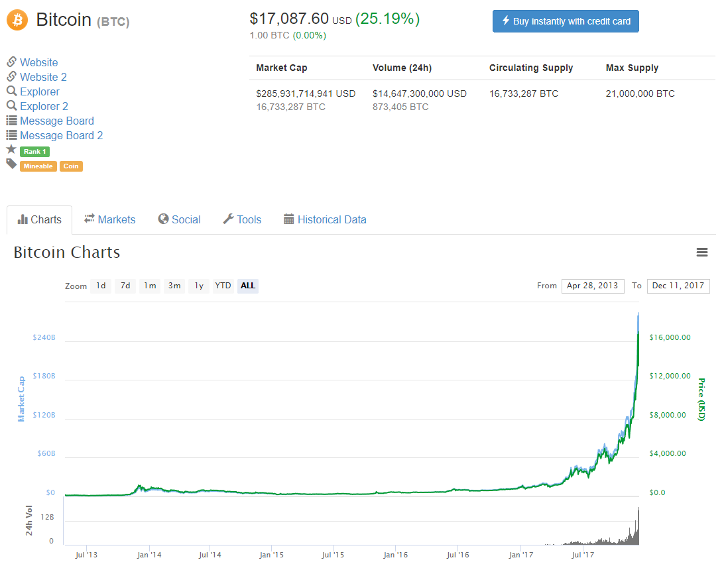This screenshot has height=570, width=728.
Task: Click the 873,405 BTC volume value
Action: tap(400, 107)
